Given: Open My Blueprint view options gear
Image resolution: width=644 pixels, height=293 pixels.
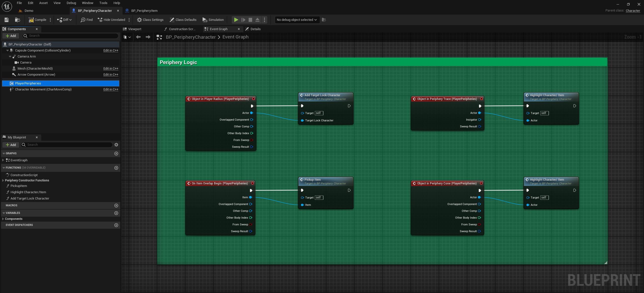Looking at the screenshot, I should (116, 145).
